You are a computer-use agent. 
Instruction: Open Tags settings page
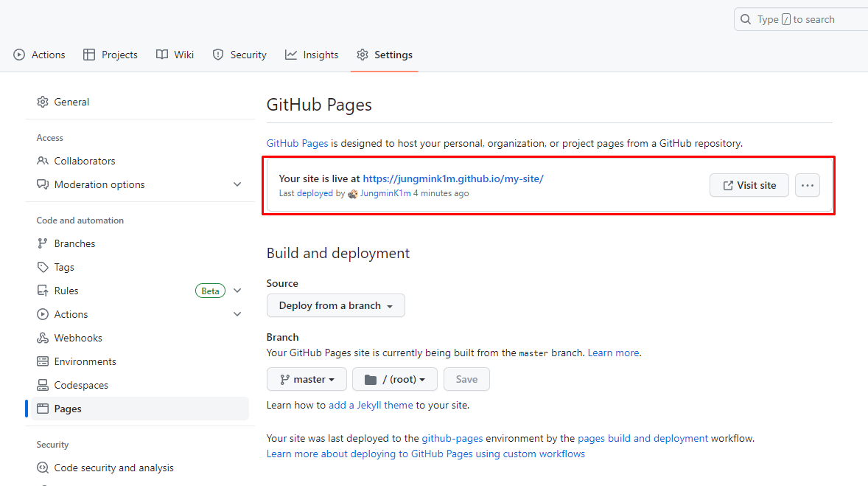[x=140, y=267]
